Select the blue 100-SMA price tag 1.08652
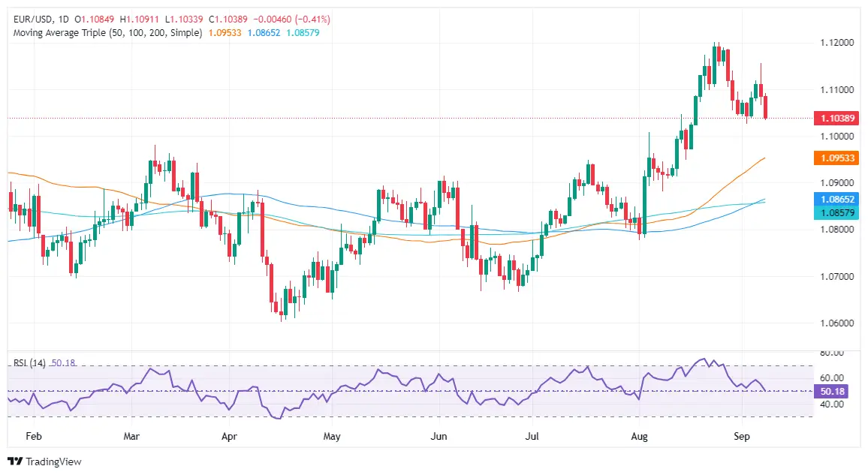The height and width of the screenshot is (475, 868). point(837,199)
